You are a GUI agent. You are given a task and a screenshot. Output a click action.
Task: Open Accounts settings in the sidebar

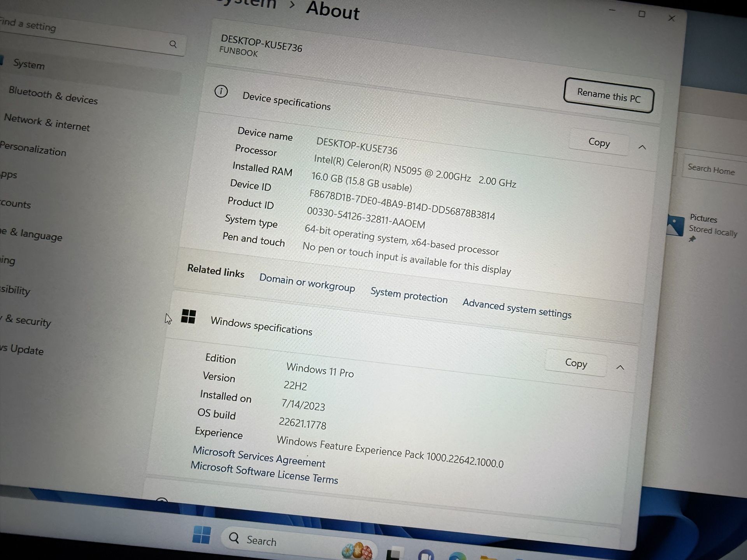coord(15,203)
